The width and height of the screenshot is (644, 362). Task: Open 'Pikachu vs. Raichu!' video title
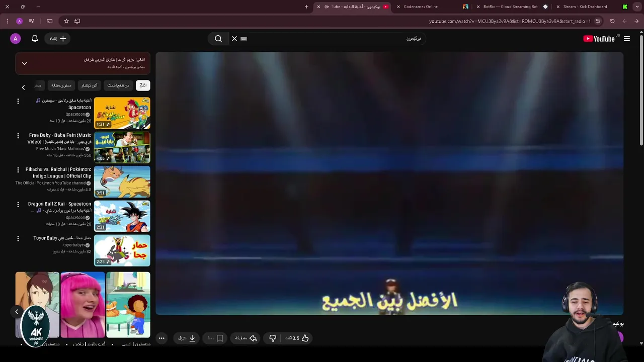(58, 173)
